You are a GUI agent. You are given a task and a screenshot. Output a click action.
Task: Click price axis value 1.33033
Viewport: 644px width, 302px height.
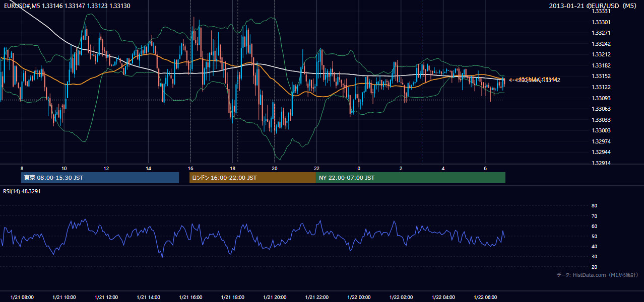pyautogui.click(x=601, y=120)
